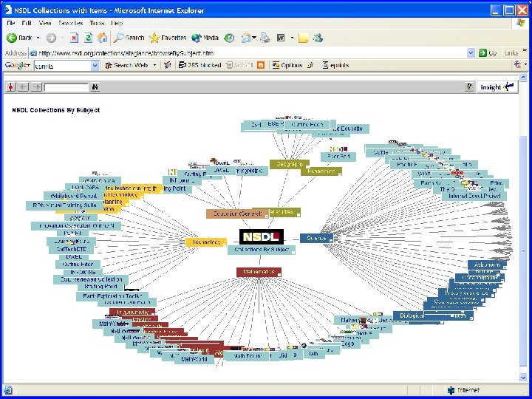Select the Math Forum node
The image size is (532, 399).
pos(246,356)
